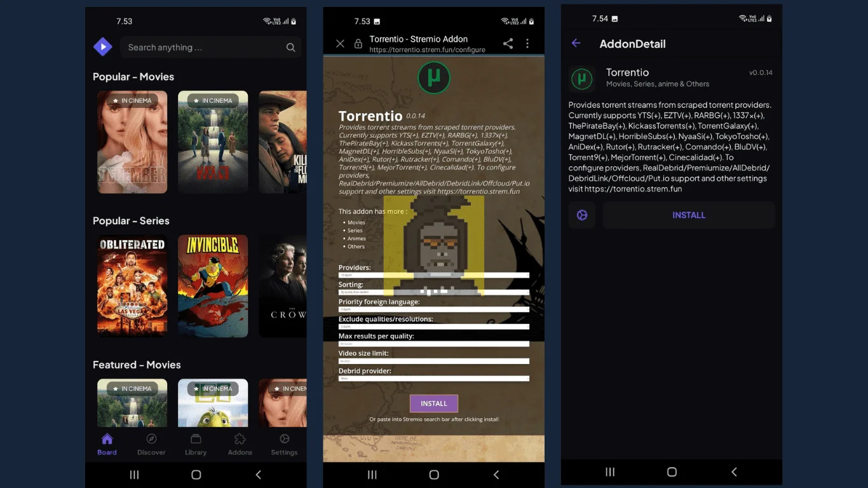Tap the purple play logo beside the search bar

coord(102,47)
